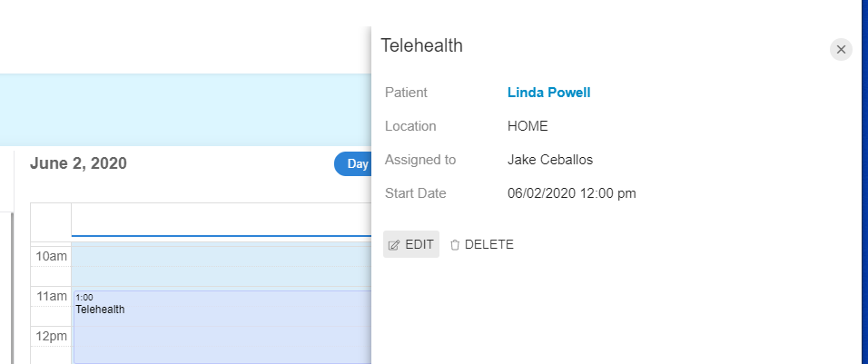Screen dimensions: 868x364
Task: Click the 06/02/2020 12:00 pm start date
Action: (x=572, y=193)
